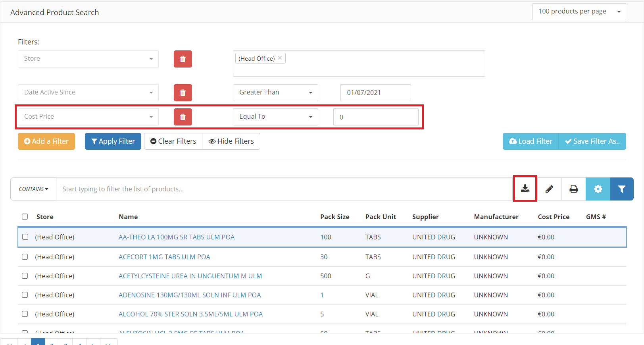This screenshot has height=345, width=644.
Task: Sort by the GMS # column header
Action: [596, 217]
